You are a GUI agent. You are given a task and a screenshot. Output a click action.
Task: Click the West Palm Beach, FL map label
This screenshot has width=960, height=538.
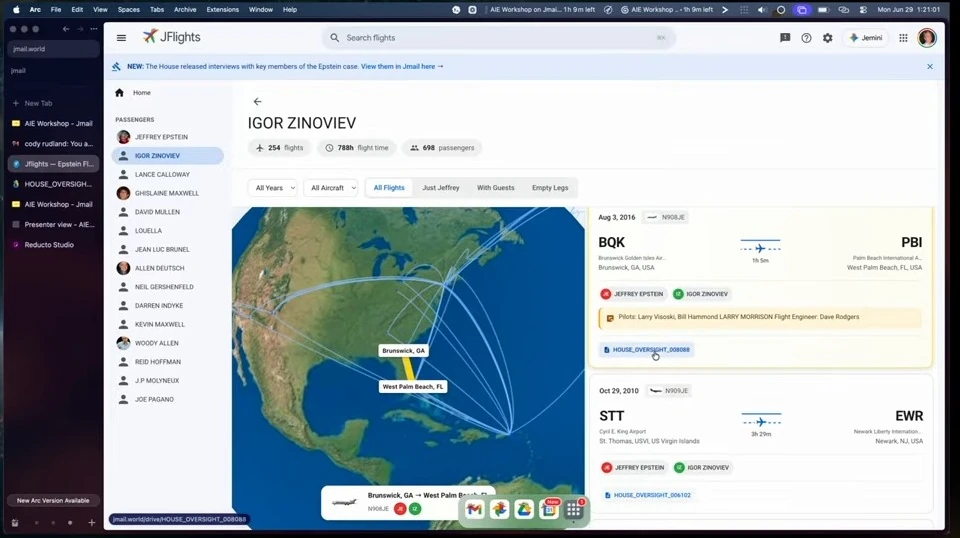pos(413,387)
